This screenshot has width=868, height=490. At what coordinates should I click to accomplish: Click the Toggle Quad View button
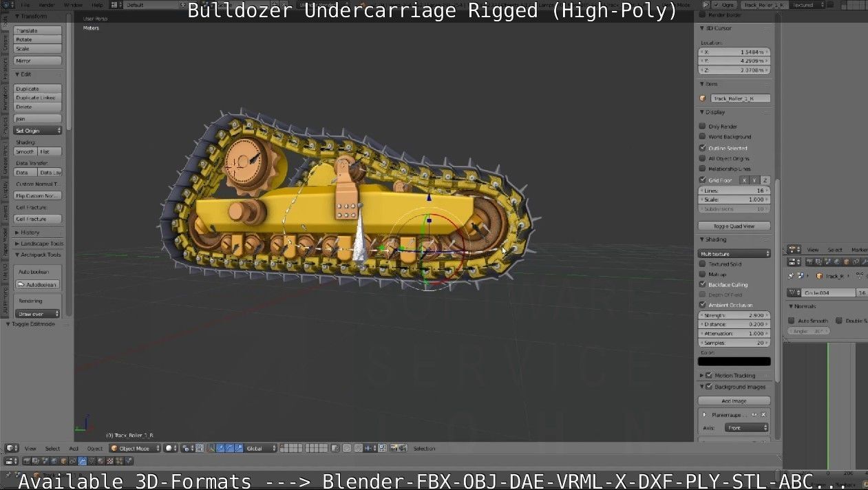tap(734, 226)
